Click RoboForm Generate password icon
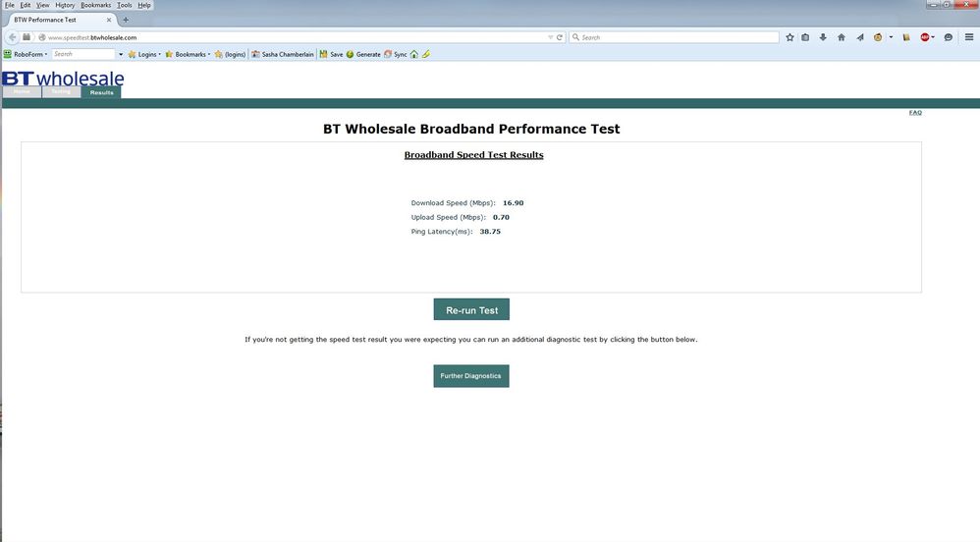The width and height of the screenshot is (980, 542). click(x=363, y=54)
